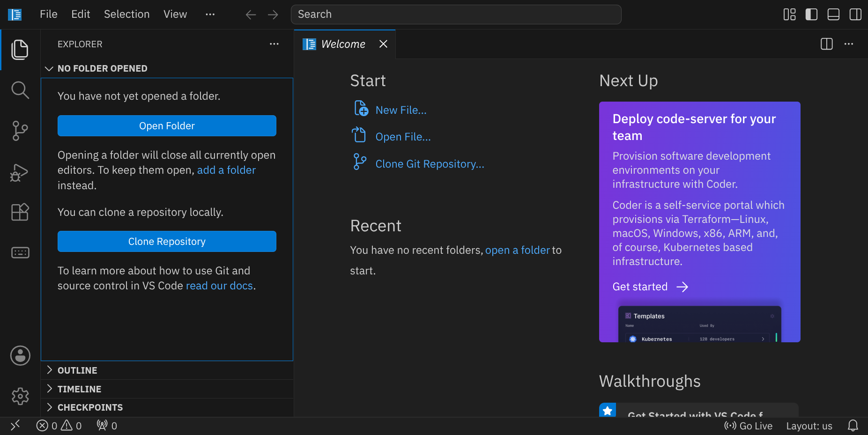Click the 'Deploy code-server for your team' heading
The height and width of the screenshot is (435, 868).
pyautogui.click(x=694, y=127)
